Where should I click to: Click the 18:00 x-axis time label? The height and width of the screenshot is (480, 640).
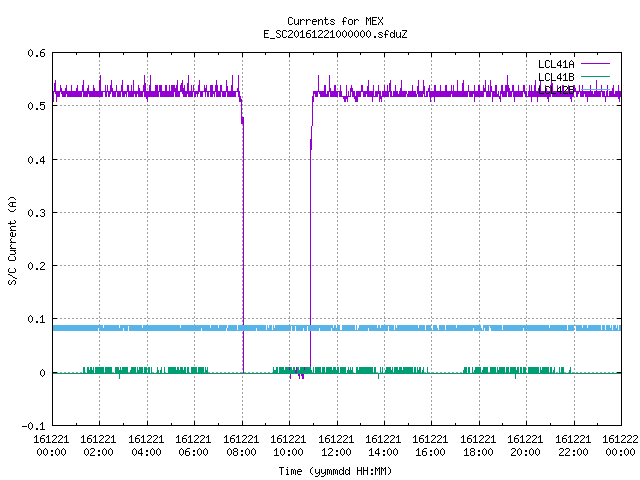(478, 452)
